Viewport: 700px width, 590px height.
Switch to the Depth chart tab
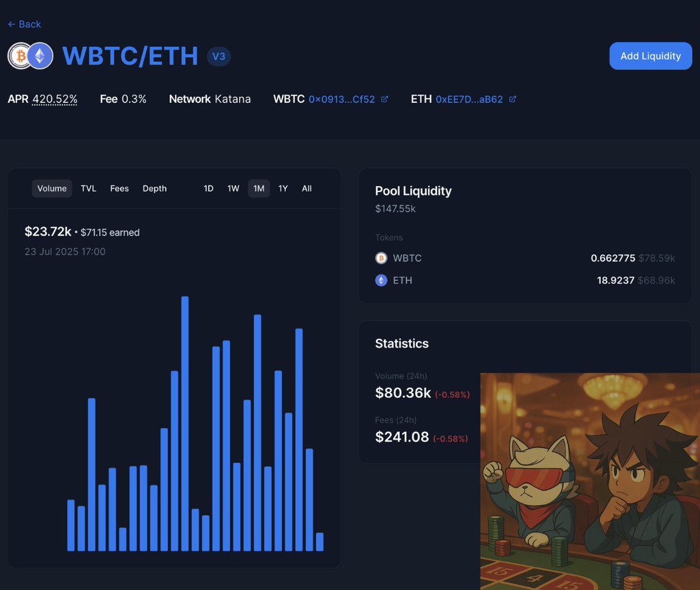click(x=155, y=188)
